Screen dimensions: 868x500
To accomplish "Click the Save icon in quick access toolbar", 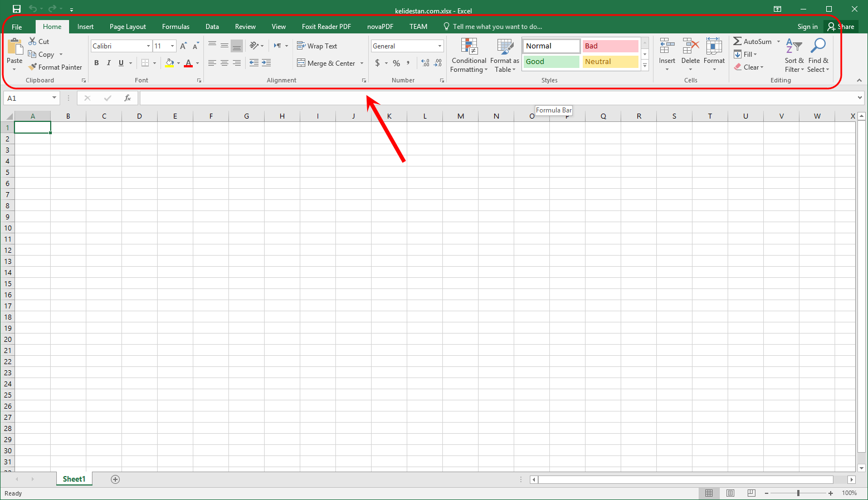I will (x=17, y=9).
